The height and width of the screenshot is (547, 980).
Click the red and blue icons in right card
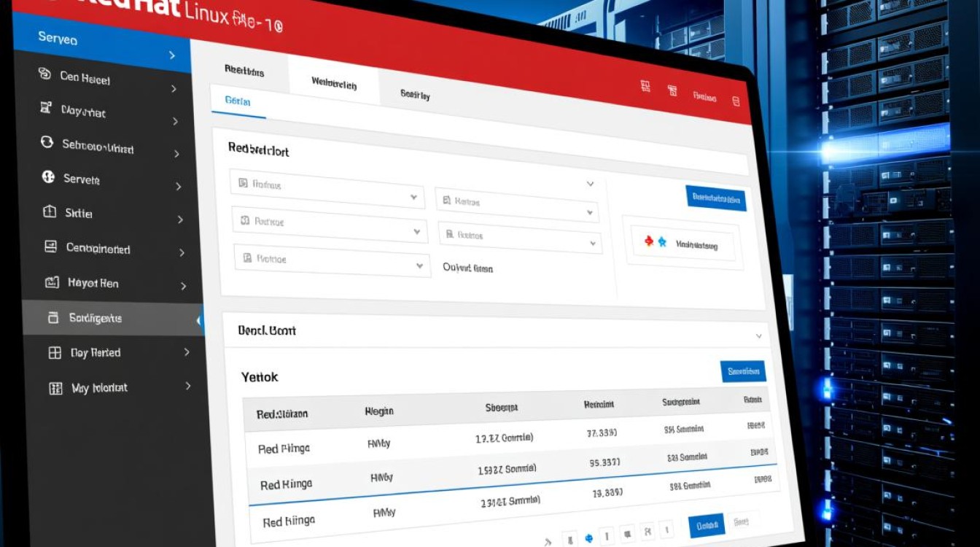[x=655, y=241]
